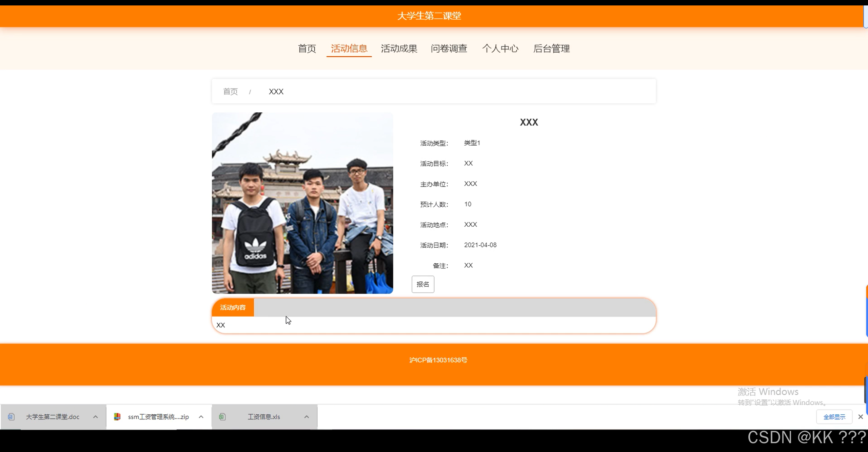Click XXX in the breadcrumb trail
The image size is (868, 452).
[276, 91]
